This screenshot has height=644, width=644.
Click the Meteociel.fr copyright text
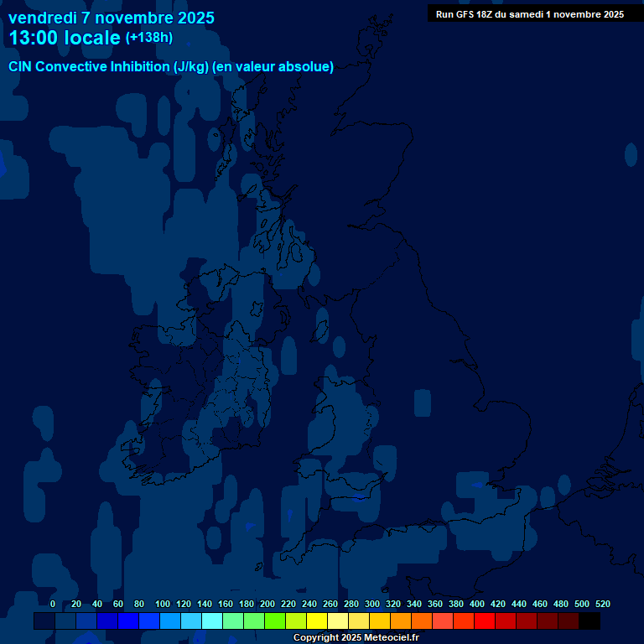356,638
